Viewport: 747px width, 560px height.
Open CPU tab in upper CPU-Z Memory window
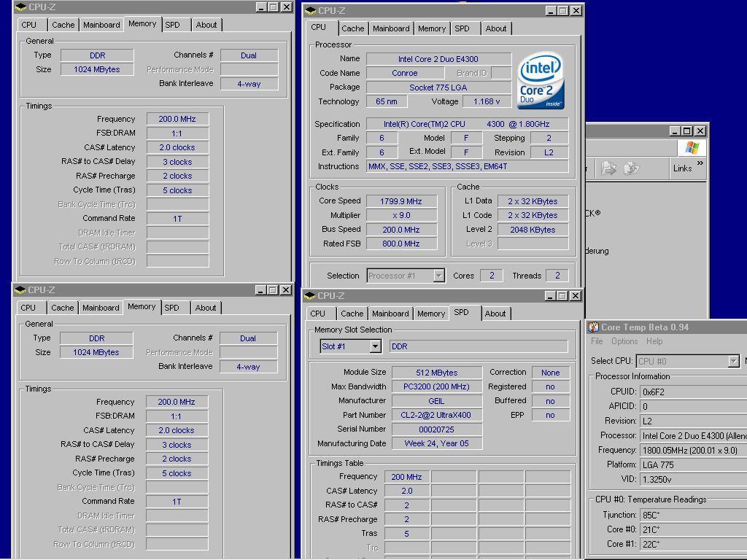[28, 25]
